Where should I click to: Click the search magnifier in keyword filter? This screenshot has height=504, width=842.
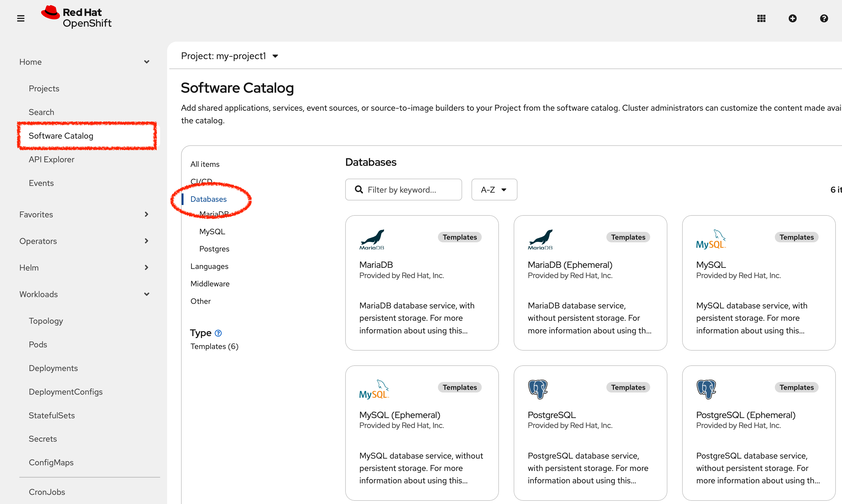[359, 189]
